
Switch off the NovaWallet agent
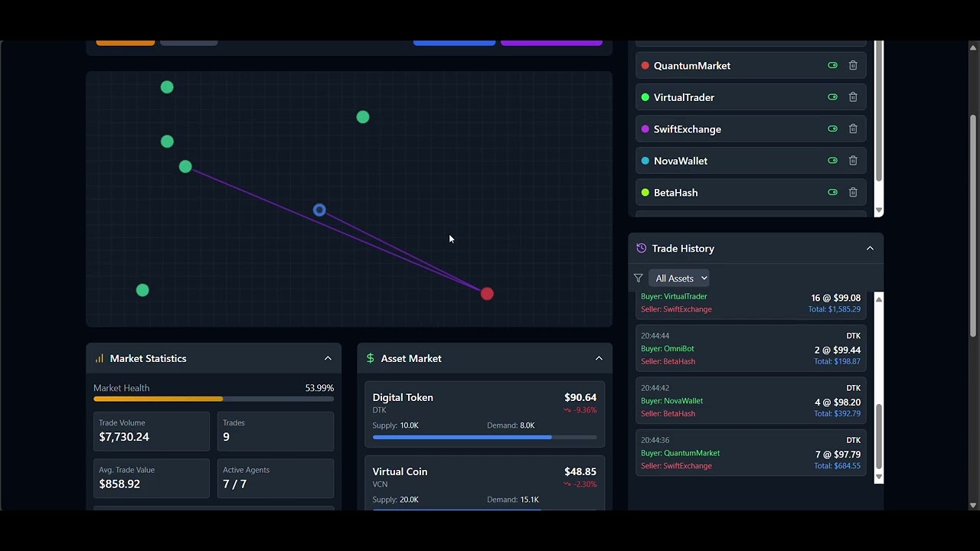click(x=833, y=161)
